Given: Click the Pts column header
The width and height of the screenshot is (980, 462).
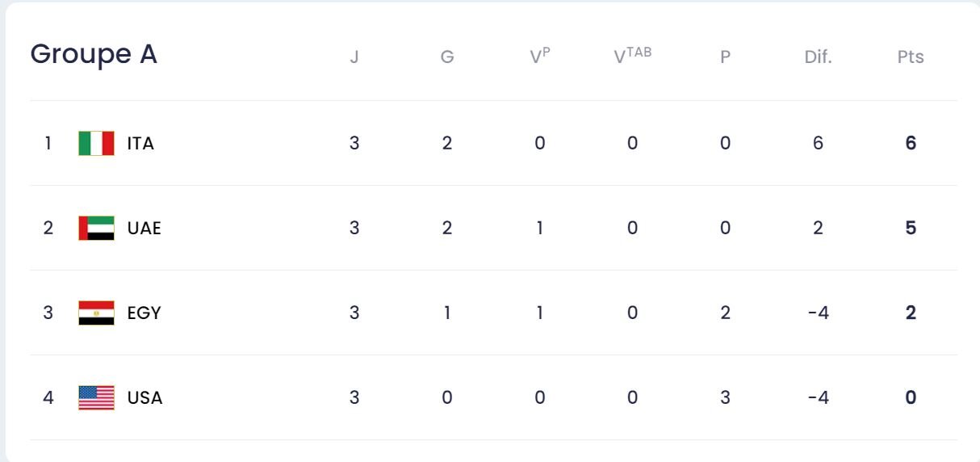Looking at the screenshot, I should pyautogui.click(x=911, y=57).
